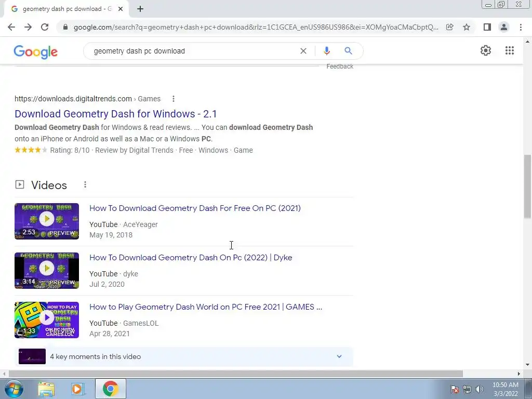Go back to the previous page
The height and width of the screenshot is (399, 532).
[x=11, y=27]
